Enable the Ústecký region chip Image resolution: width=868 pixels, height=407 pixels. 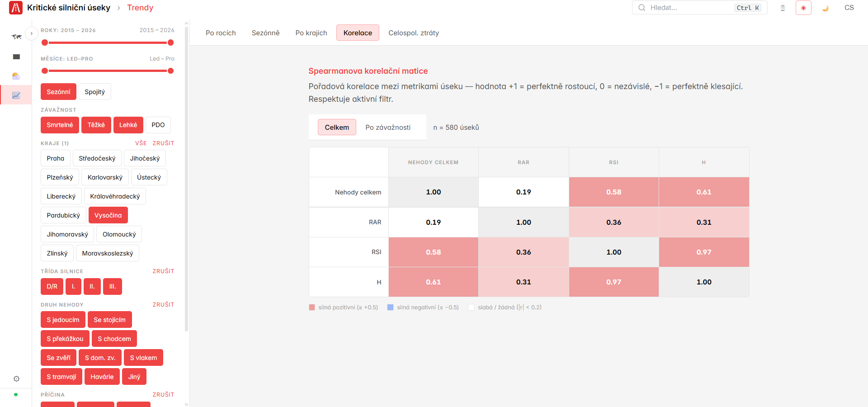pyautogui.click(x=149, y=177)
